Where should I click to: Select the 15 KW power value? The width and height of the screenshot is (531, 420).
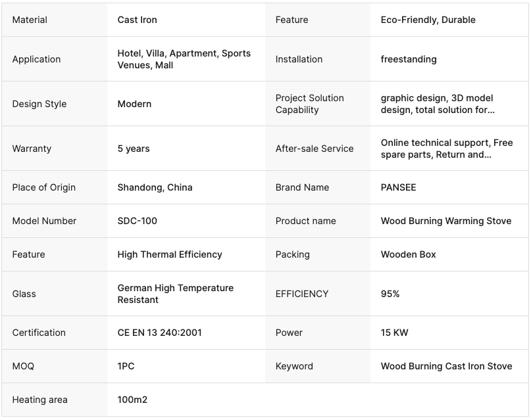[x=394, y=333]
